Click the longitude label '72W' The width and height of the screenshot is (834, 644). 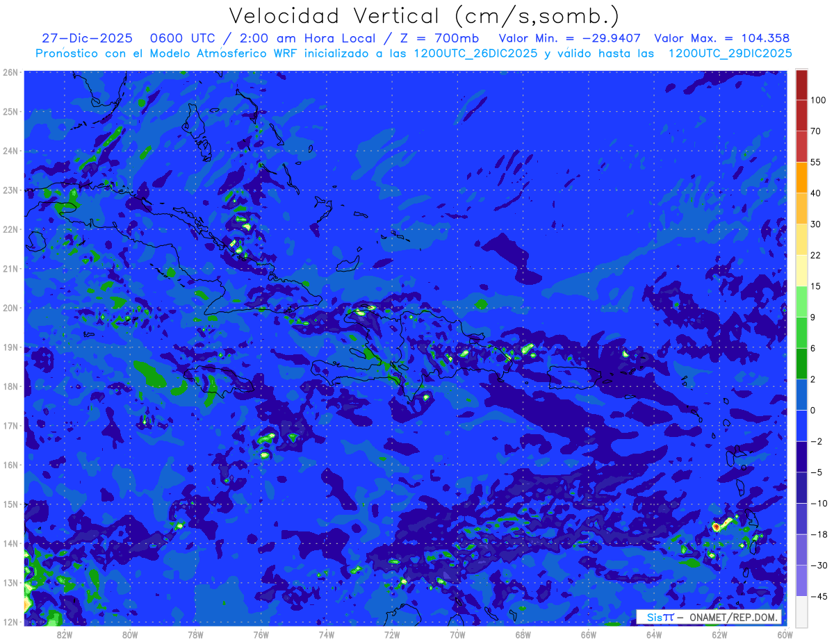[x=392, y=634]
